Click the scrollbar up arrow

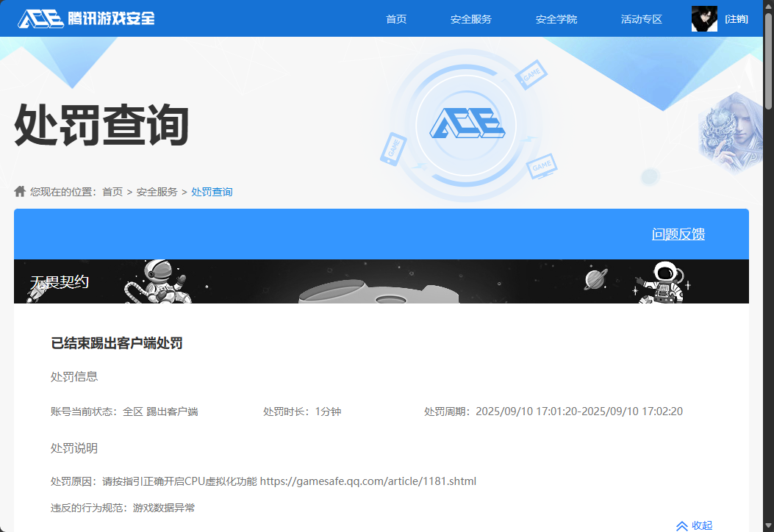pos(768,6)
